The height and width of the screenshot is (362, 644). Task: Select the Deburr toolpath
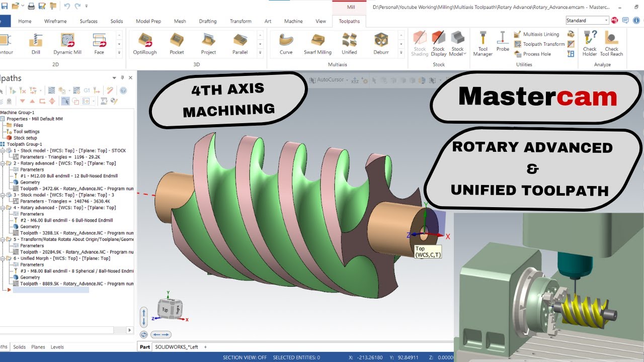click(381, 43)
